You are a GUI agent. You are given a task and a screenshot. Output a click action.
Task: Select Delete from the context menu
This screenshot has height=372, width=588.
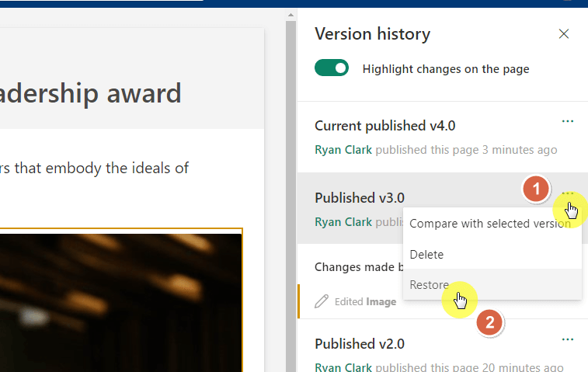(492, 254)
